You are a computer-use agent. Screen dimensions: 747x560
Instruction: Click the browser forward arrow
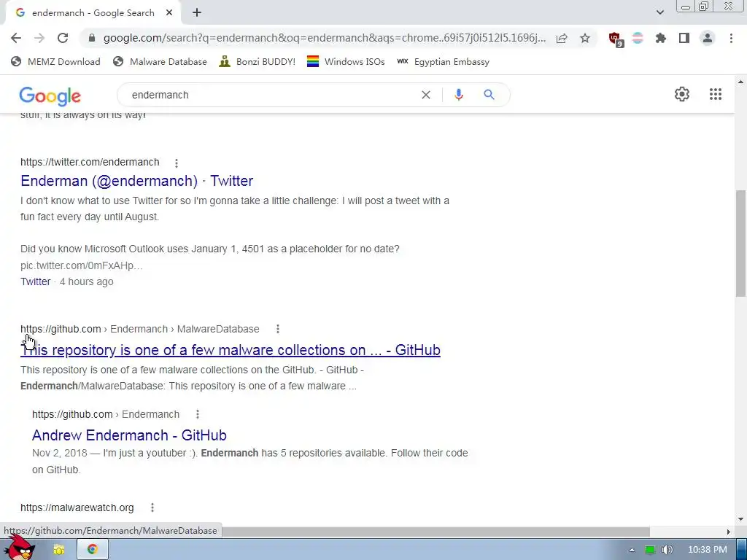click(x=39, y=38)
